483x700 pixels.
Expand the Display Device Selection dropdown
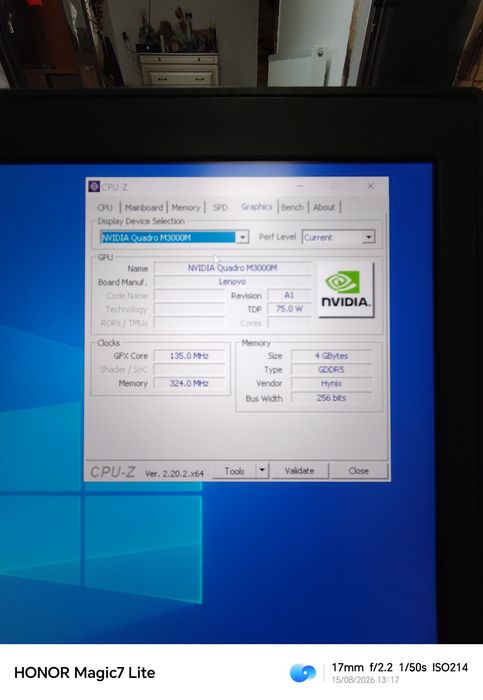pos(242,237)
